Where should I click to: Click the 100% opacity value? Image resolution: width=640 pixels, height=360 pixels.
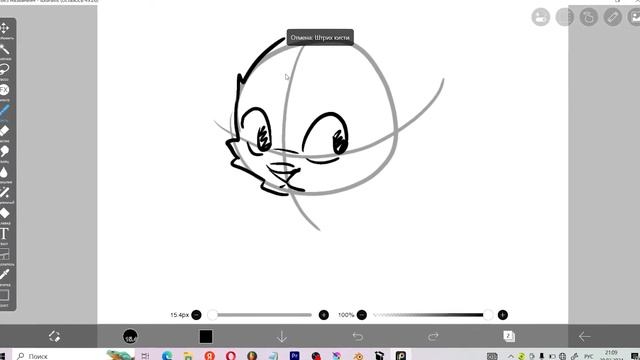tap(346, 315)
